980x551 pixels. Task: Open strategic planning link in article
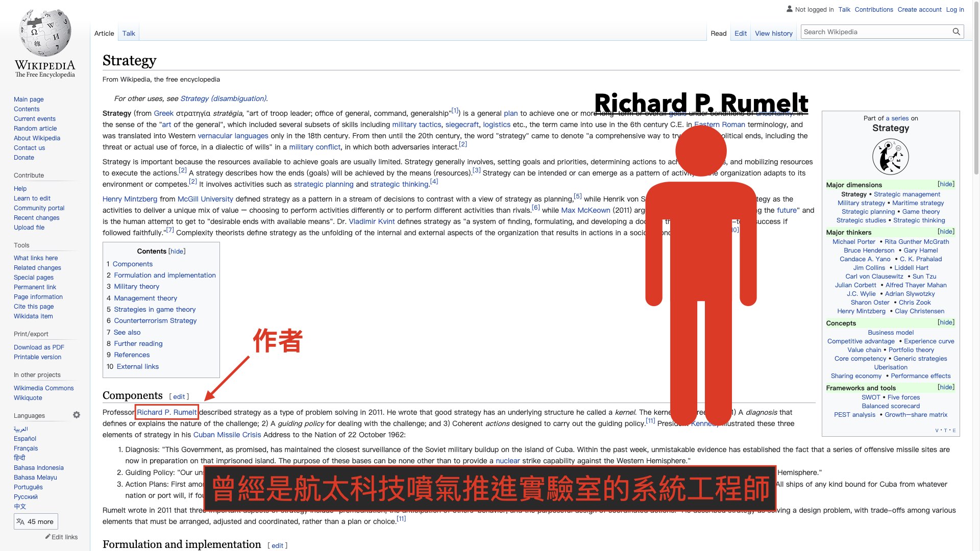tap(324, 184)
